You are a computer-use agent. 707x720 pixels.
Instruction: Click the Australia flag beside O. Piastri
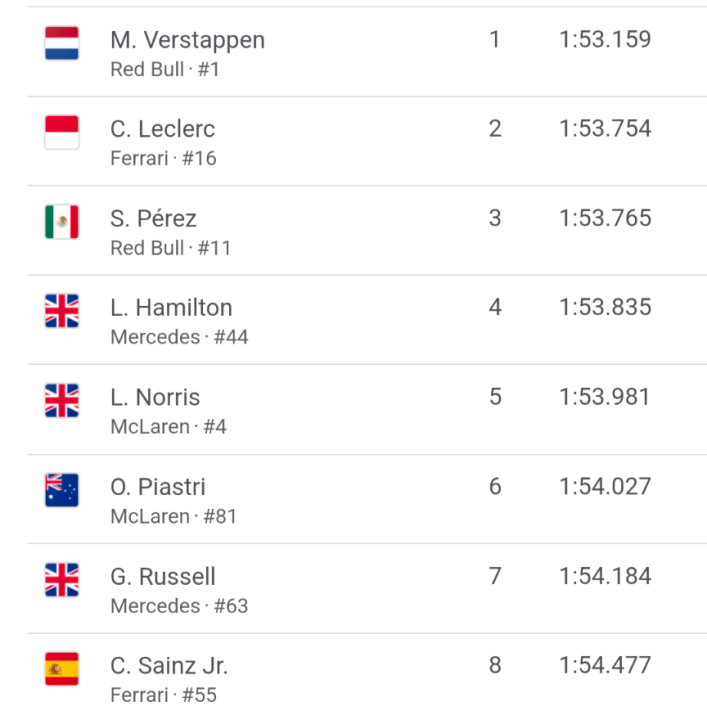pyautogui.click(x=62, y=490)
